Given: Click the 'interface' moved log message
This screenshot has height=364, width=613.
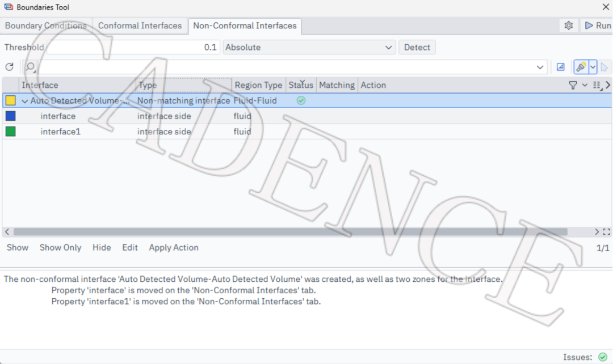Looking at the screenshot, I should [x=183, y=290].
